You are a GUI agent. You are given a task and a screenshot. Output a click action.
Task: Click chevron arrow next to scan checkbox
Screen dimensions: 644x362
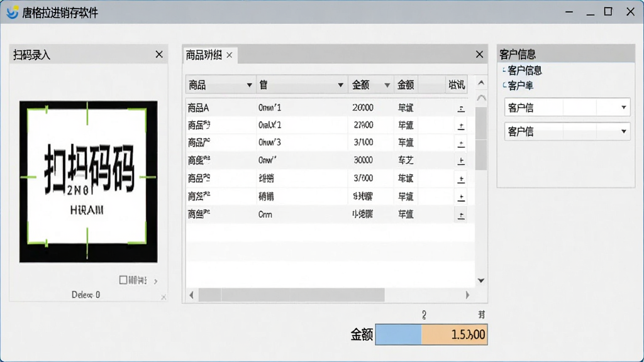click(156, 281)
